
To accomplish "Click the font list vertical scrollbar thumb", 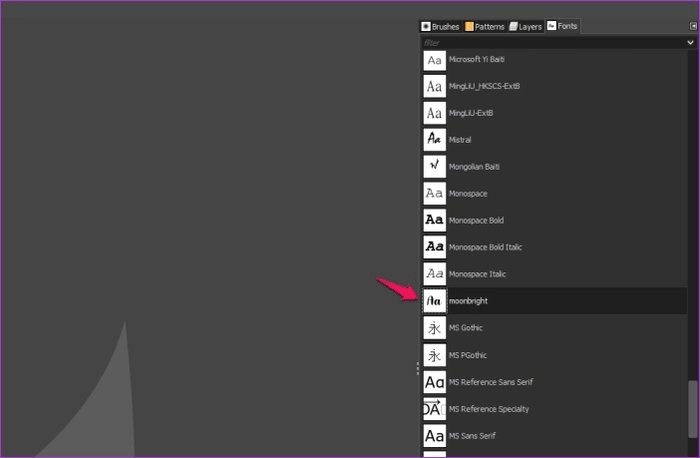I will [692, 409].
